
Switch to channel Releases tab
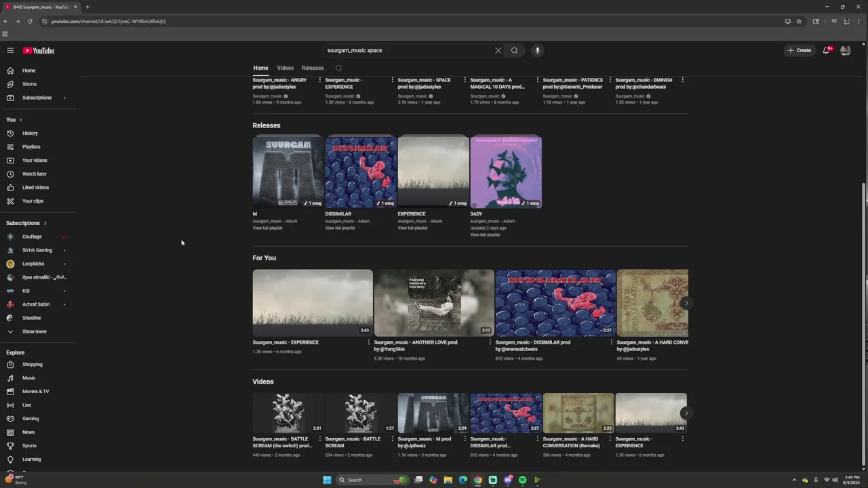[313, 68]
